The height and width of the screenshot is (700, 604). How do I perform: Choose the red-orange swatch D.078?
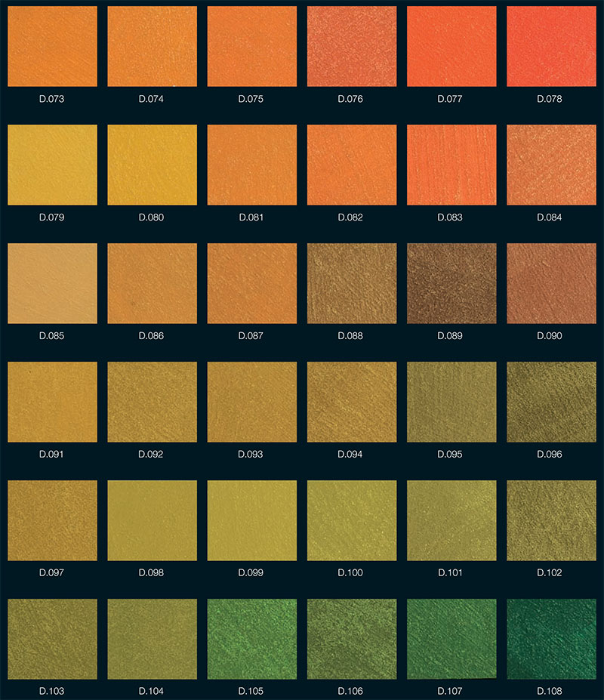(551, 46)
